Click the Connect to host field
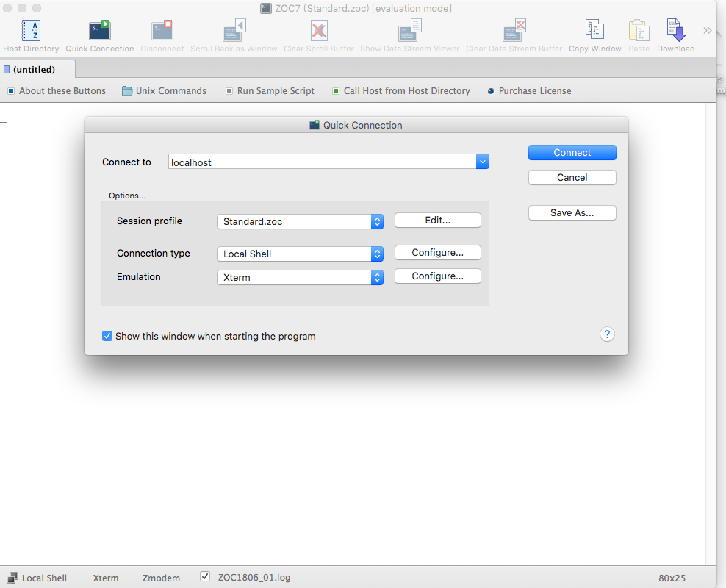Screen dimensions: 726x588 click(x=322, y=162)
